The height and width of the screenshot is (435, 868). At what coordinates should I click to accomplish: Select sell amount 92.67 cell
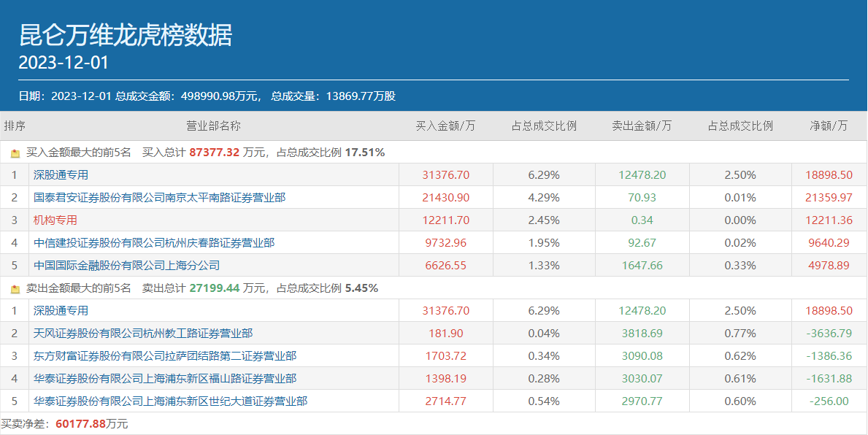(642, 243)
